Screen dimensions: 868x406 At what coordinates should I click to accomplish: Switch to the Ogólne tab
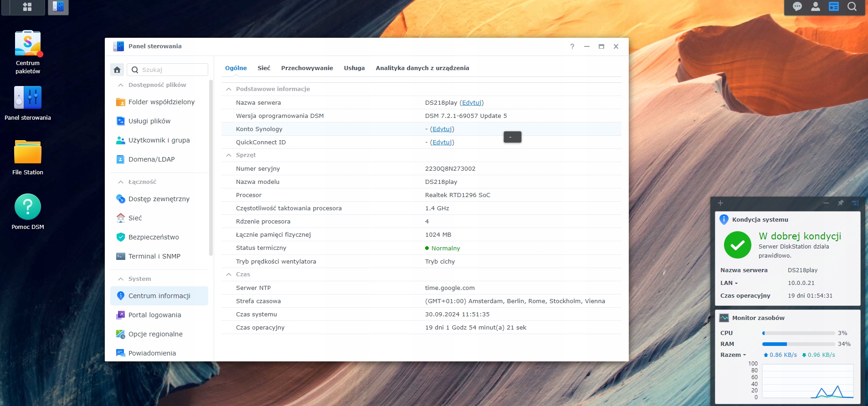coord(236,68)
